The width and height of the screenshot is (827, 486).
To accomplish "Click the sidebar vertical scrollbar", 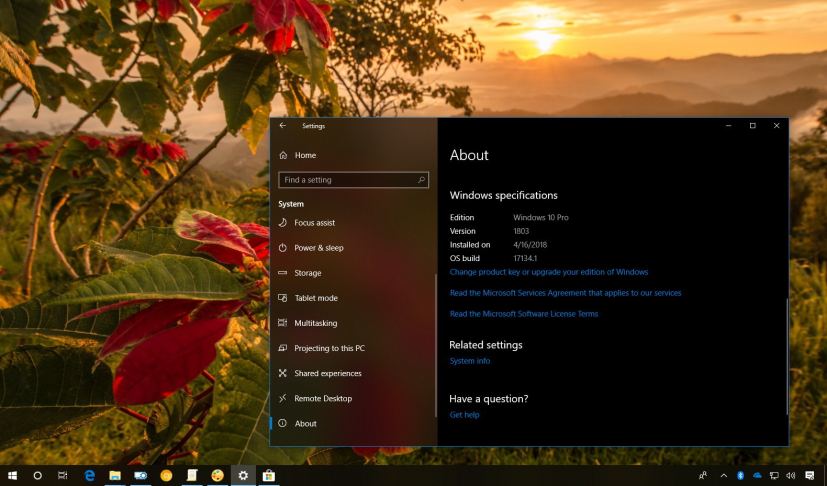I will tap(436, 346).
